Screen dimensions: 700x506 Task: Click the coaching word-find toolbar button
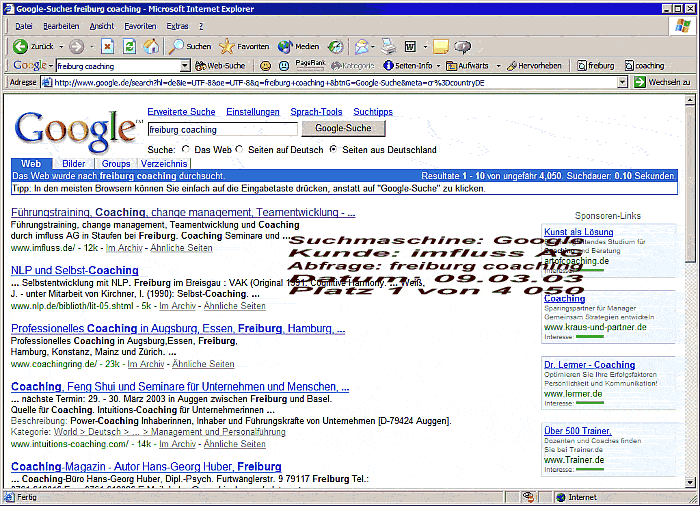pyautogui.click(x=644, y=66)
